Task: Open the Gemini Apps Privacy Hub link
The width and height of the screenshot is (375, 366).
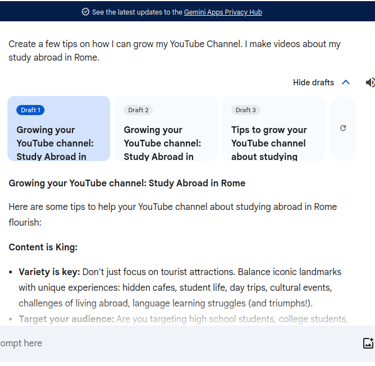Action: coord(223,12)
